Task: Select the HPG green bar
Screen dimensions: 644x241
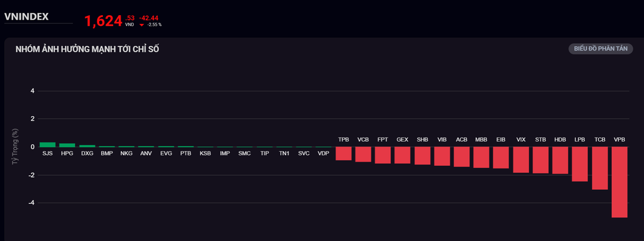Action: (68, 145)
